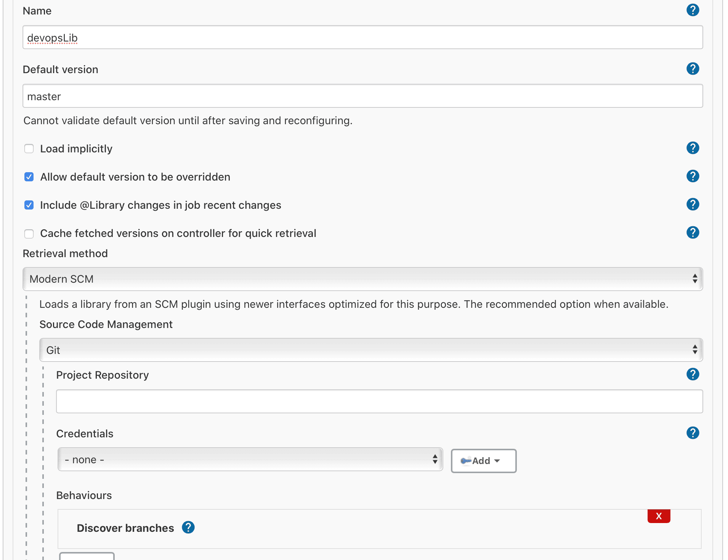Image resolution: width=728 pixels, height=560 pixels.
Task: Open help for Default version
Action: (693, 69)
